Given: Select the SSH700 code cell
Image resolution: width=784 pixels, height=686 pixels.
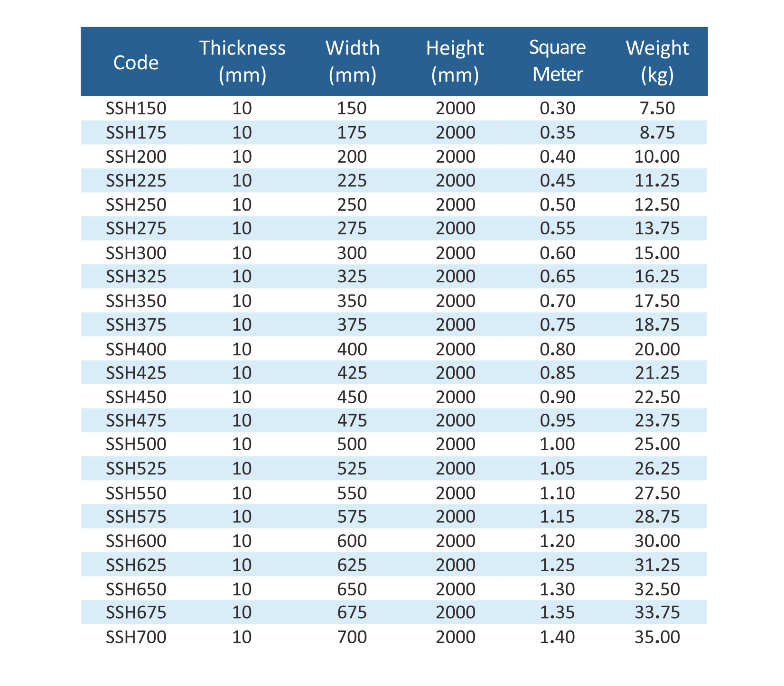Looking at the screenshot, I should tap(136, 637).
